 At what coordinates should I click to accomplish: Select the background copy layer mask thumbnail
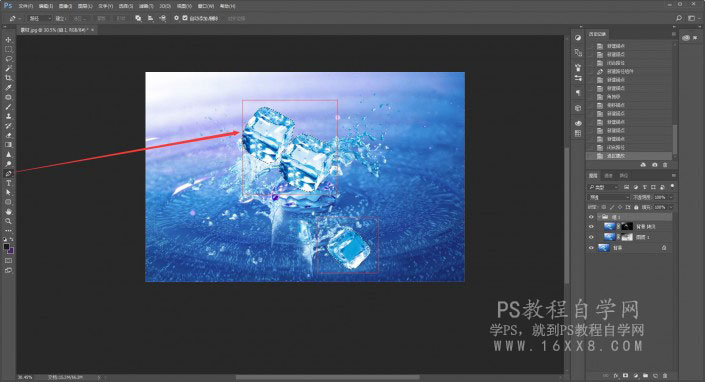(x=627, y=227)
